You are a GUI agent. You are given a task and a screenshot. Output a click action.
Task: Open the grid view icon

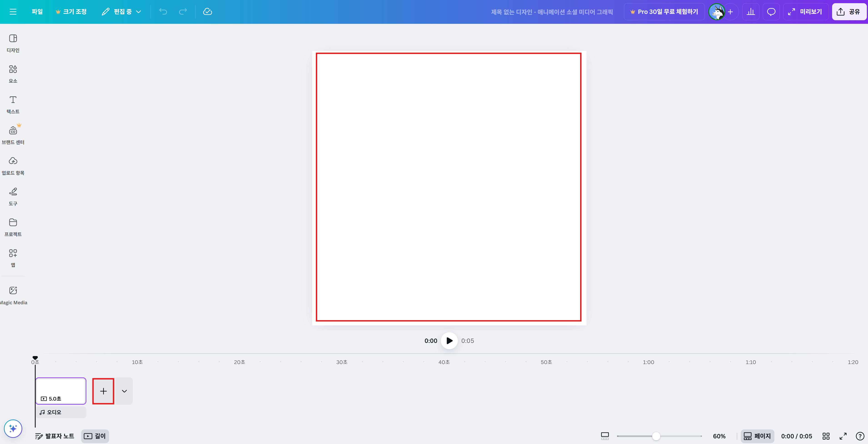click(x=826, y=436)
